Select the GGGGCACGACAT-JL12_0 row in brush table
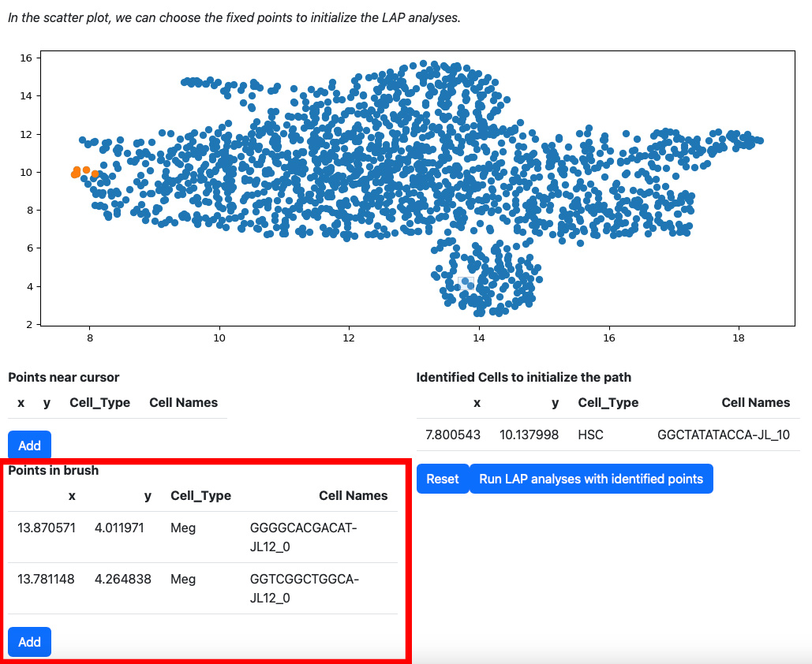Viewport: 812px width, 664px height. 203,537
